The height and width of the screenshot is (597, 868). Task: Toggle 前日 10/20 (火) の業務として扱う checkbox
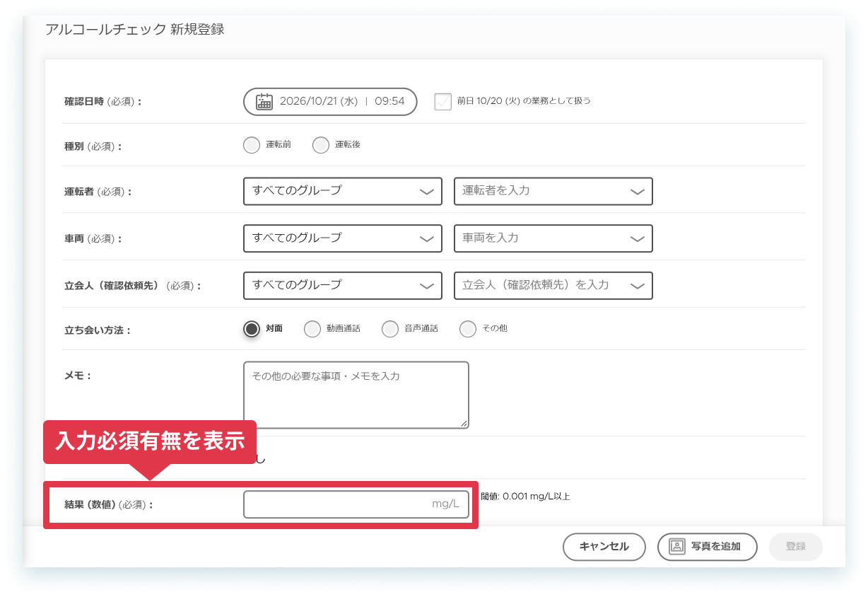[x=443, y=101]
